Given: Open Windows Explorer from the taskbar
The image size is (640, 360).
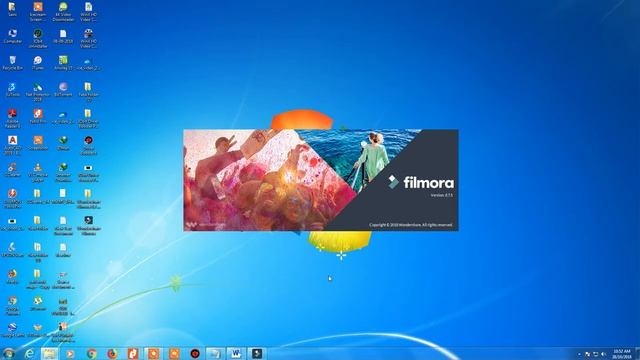Looking at the screenshot, I should [x=50, y=353].
